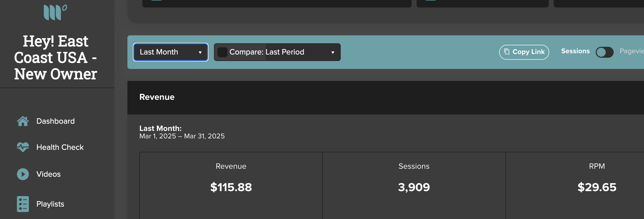The image size is (644, 219).
Task: Click the Copy Link button
Action: click(524, 52)
